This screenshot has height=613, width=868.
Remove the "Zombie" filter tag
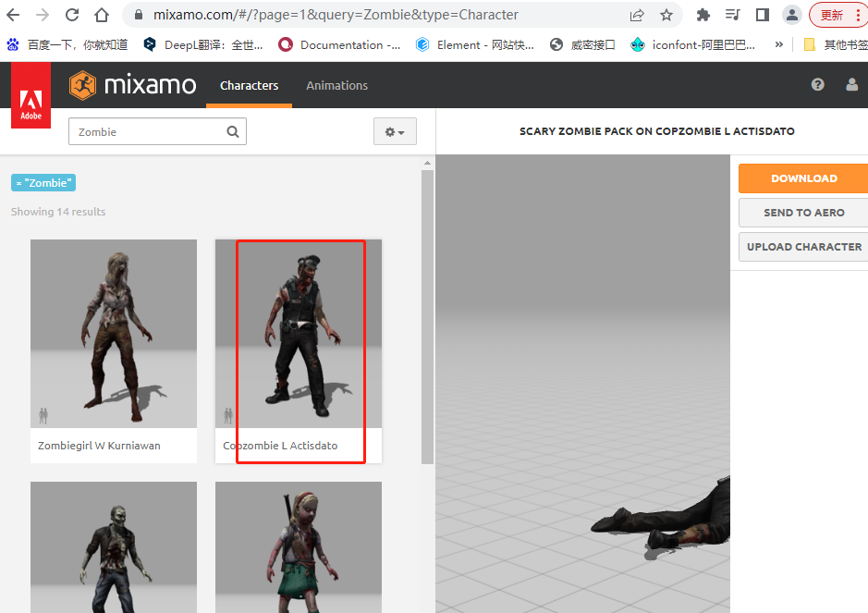click(x=18, y=183)
